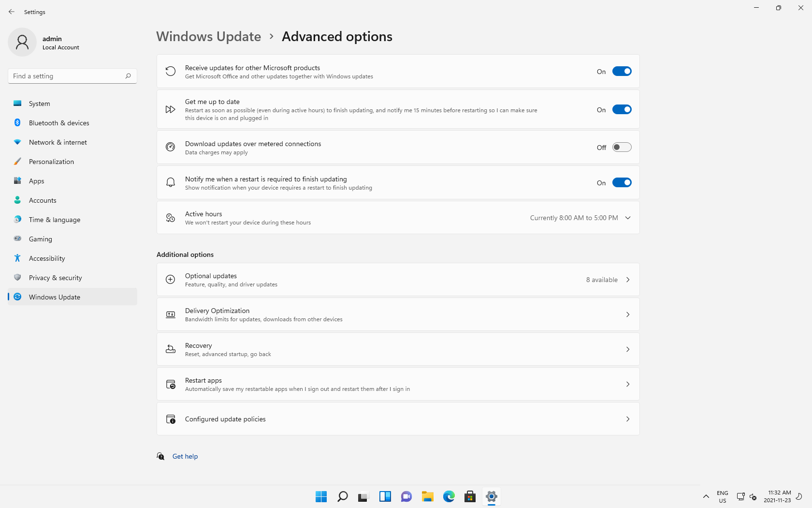
Task: Turn off Receive updates for other Microsoft products
Action: 622,72
